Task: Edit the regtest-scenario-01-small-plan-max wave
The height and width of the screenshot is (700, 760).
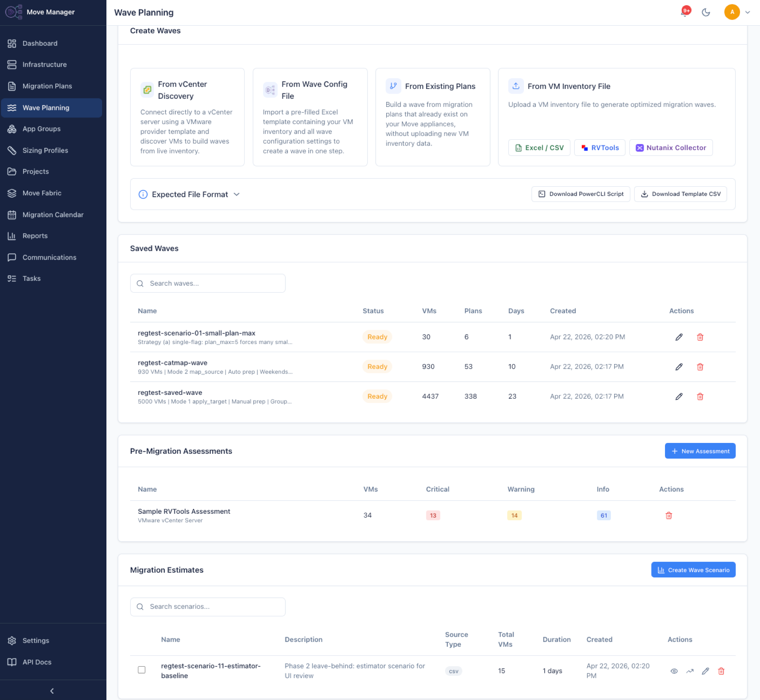Action: [679, 337]
